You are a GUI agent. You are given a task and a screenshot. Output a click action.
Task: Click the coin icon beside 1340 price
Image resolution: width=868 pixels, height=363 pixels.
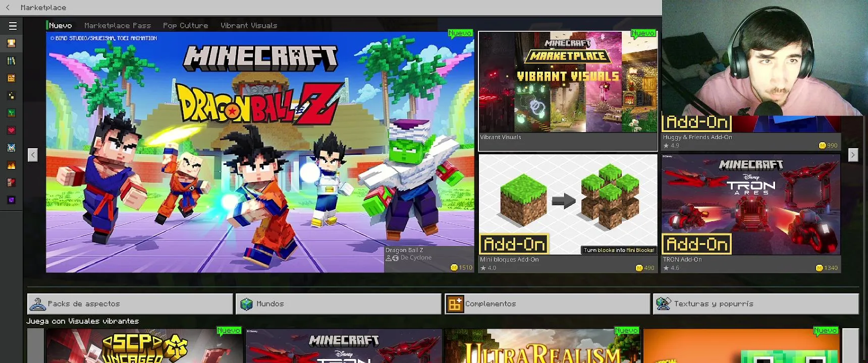pos(819,268)
